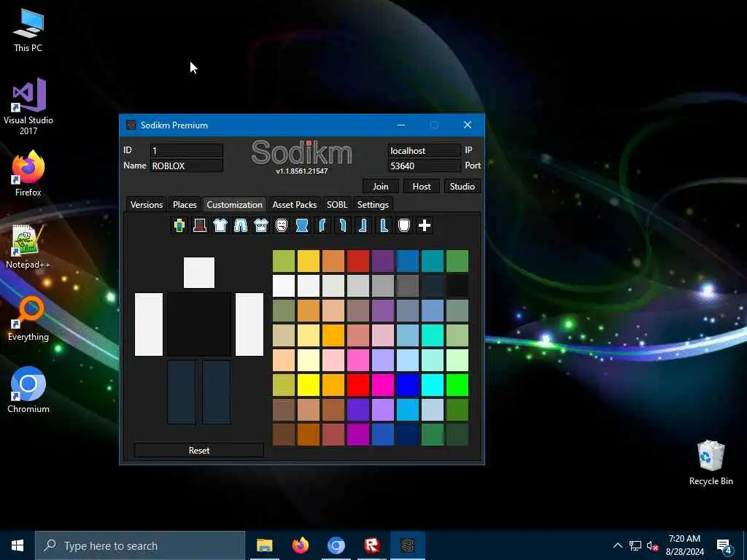Image resolution: width=747 pixels, height=560 pixels.
Task: Select the Recycle Bin desktop icon
Action: point(711,463)
